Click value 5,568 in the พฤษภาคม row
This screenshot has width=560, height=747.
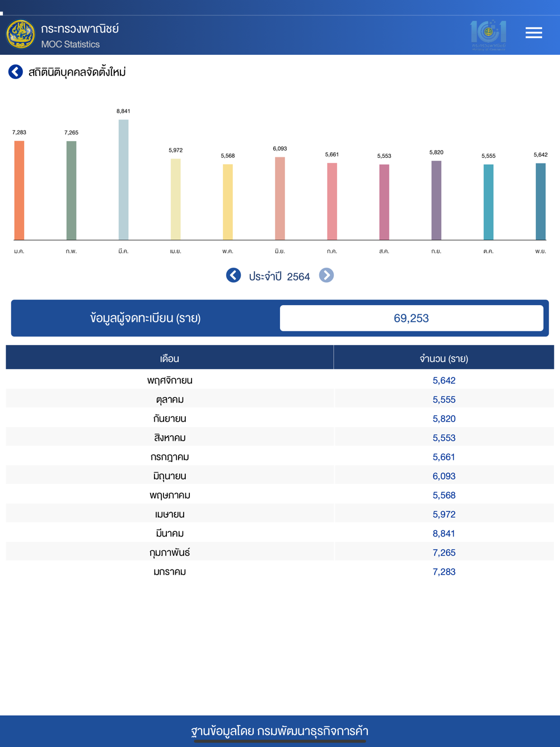click(444, 495)
